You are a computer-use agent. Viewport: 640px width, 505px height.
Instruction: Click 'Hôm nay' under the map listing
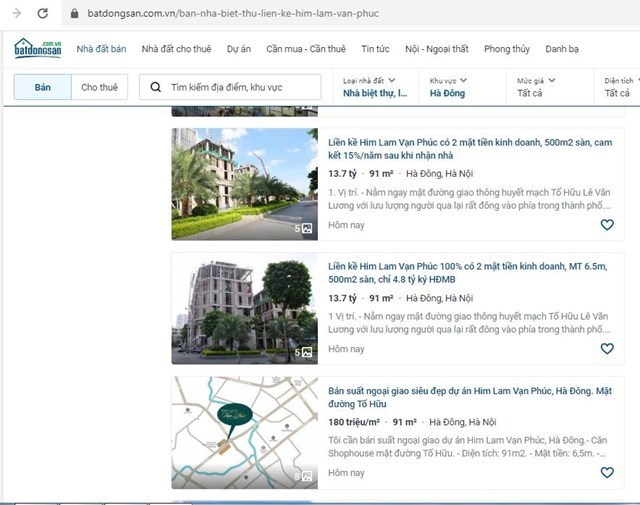(x=346, y=473)
